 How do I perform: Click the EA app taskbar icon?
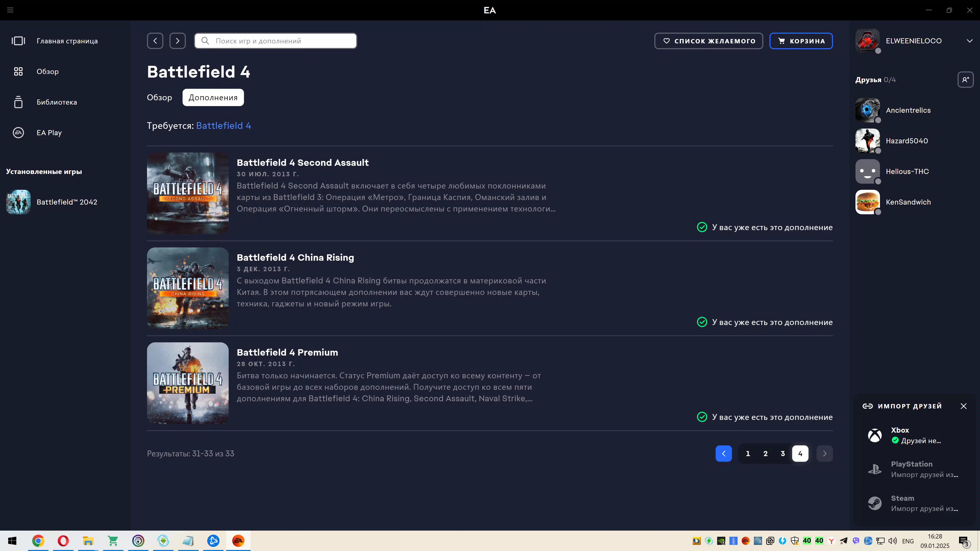[238, 541]
